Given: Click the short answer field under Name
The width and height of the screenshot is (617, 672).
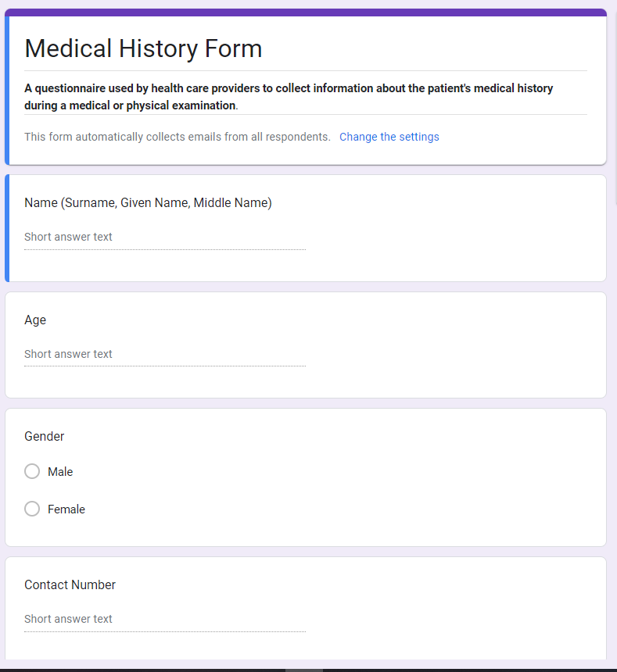Looking at the screenshot, I should pyautogui.click(x=164, y=237).
